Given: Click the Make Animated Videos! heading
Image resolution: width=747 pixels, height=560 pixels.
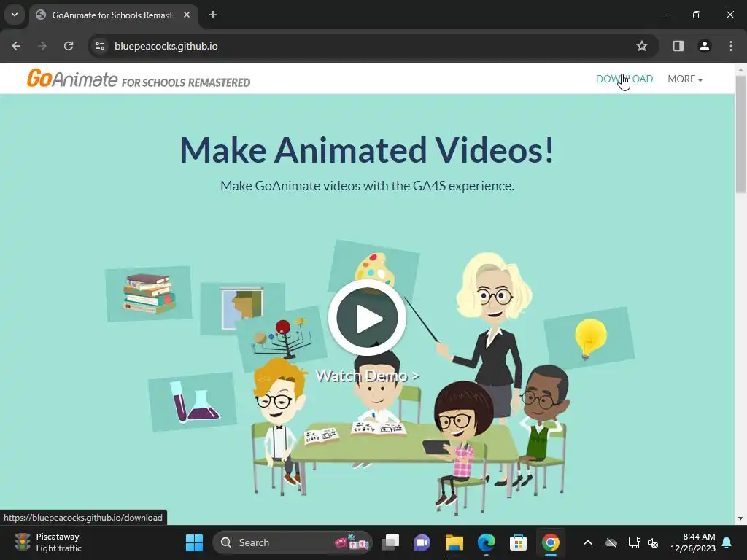Looking at the screenshot, I should 367,150.
